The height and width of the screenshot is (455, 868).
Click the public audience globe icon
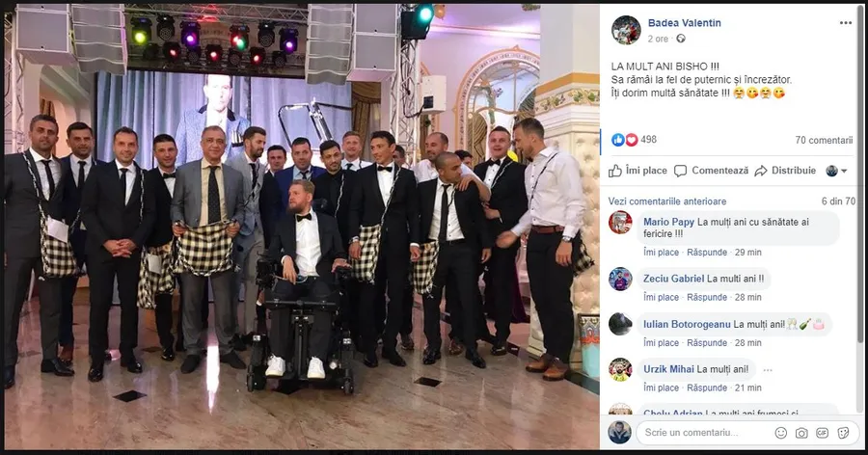point(681,39)
